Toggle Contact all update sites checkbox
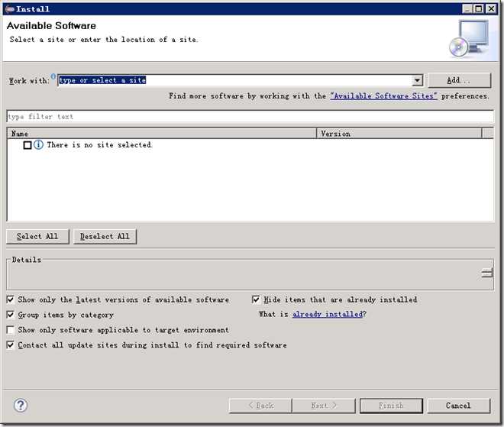Viewport: 504px width, 427px height. click(x=11, y=345)
